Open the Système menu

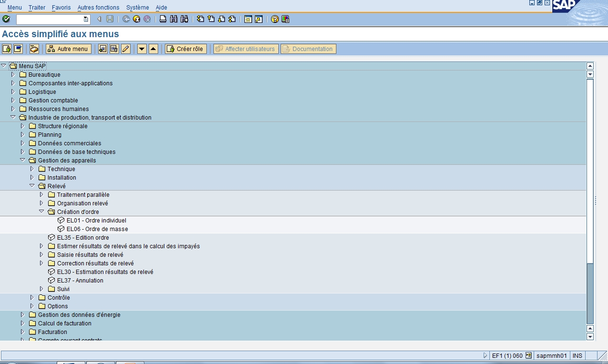[x=138, y=8]
